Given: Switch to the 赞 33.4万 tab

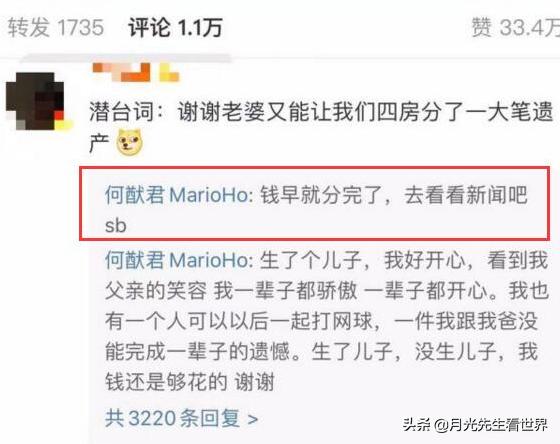Looking at the screenshot, I should (516, 28).
